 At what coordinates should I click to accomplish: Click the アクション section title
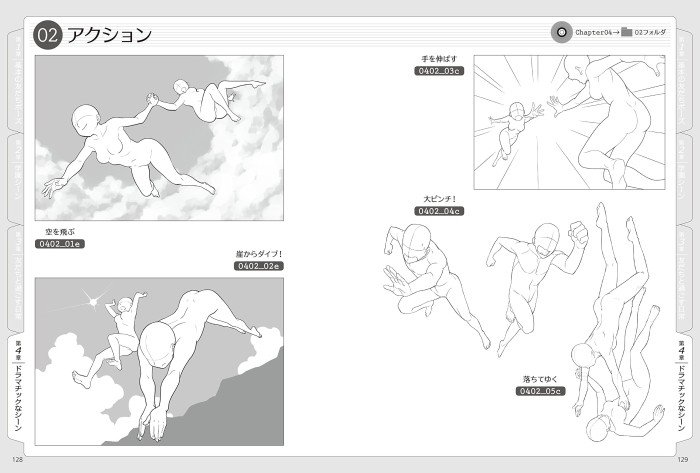pyautogui.click(x=108, y=36)
